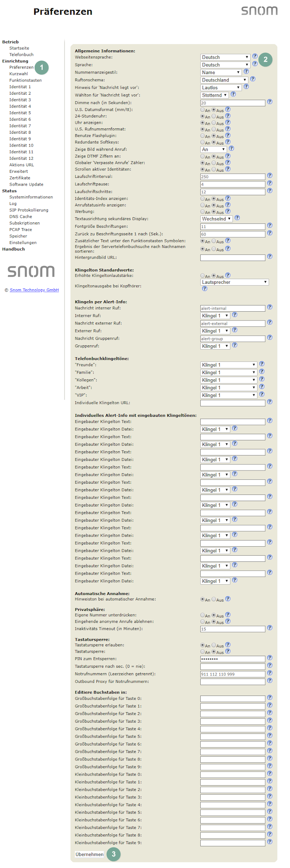The height and width of the screenshot is (868, 290).
Task: Expand Klingeltonausgabe bei Kopfhörer Lautsprecher dropdown
Action: point(234,282)
